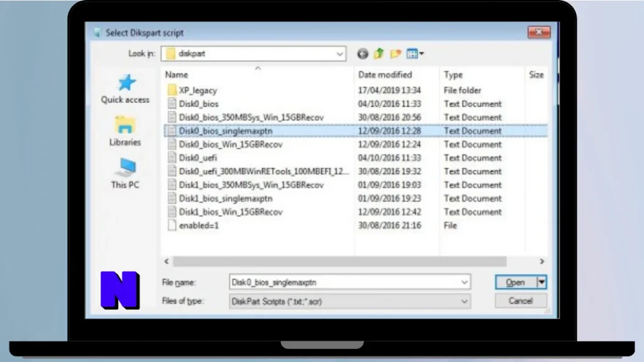
Task: Click the File folder type cell
Action: (x=462, y=90)
